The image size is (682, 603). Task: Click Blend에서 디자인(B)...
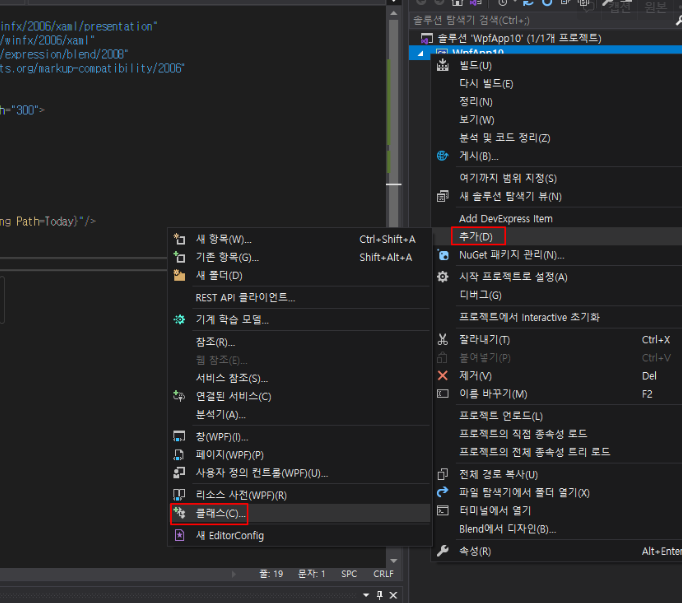tap(508, 529)
